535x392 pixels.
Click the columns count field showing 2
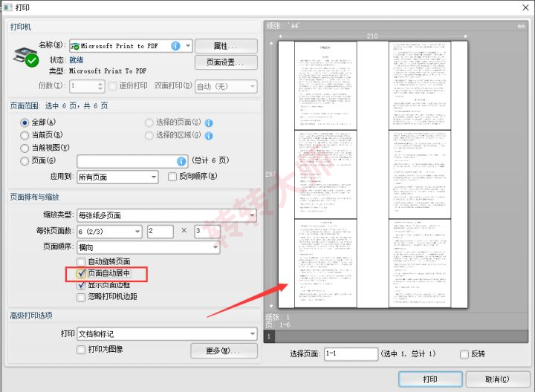[160, 232]
